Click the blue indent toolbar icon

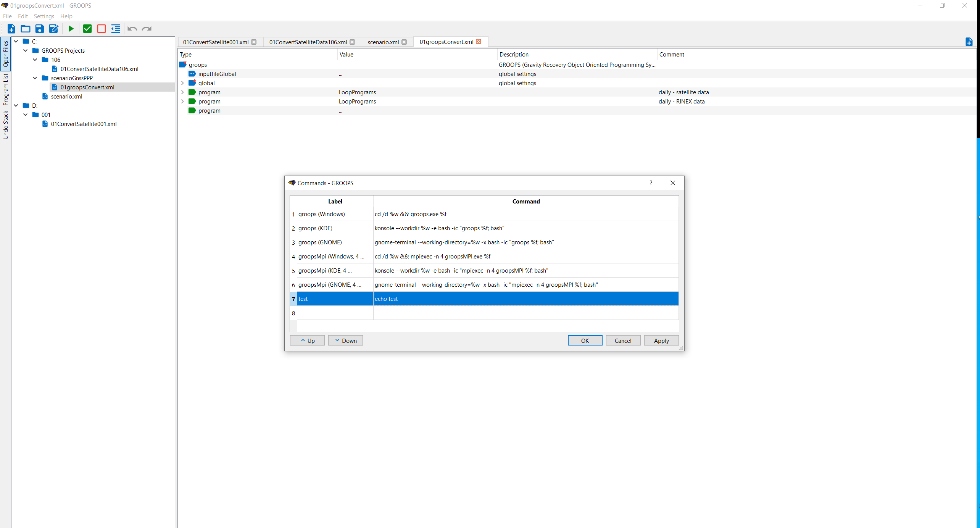(115, 29)
